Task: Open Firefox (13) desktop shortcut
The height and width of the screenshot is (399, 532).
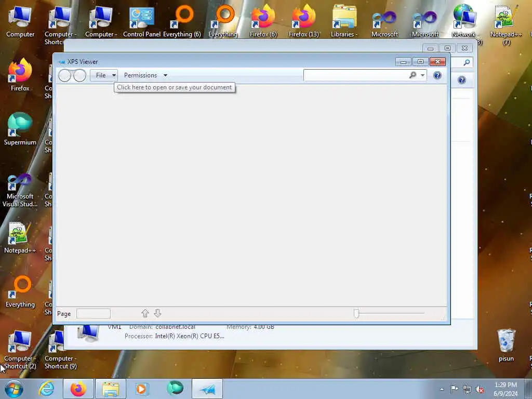Action: coord(303,22)
